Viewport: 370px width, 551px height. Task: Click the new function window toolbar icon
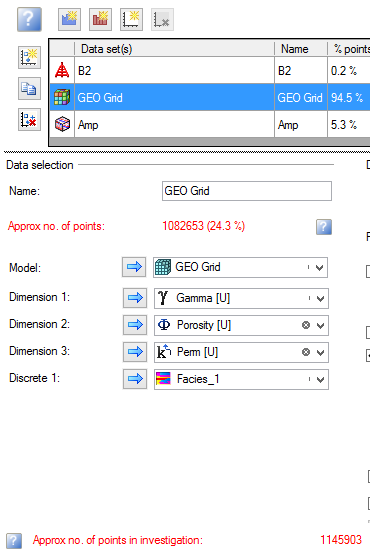(69, 20)
